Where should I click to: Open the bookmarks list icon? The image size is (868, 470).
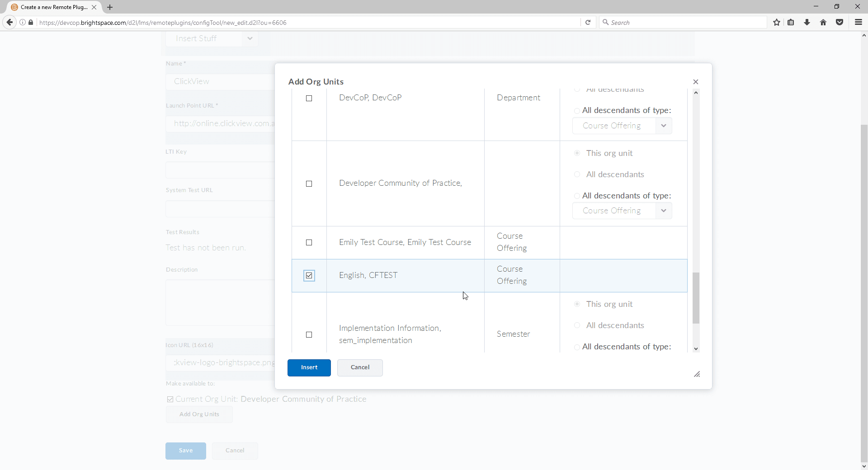[x=791, y=22]
